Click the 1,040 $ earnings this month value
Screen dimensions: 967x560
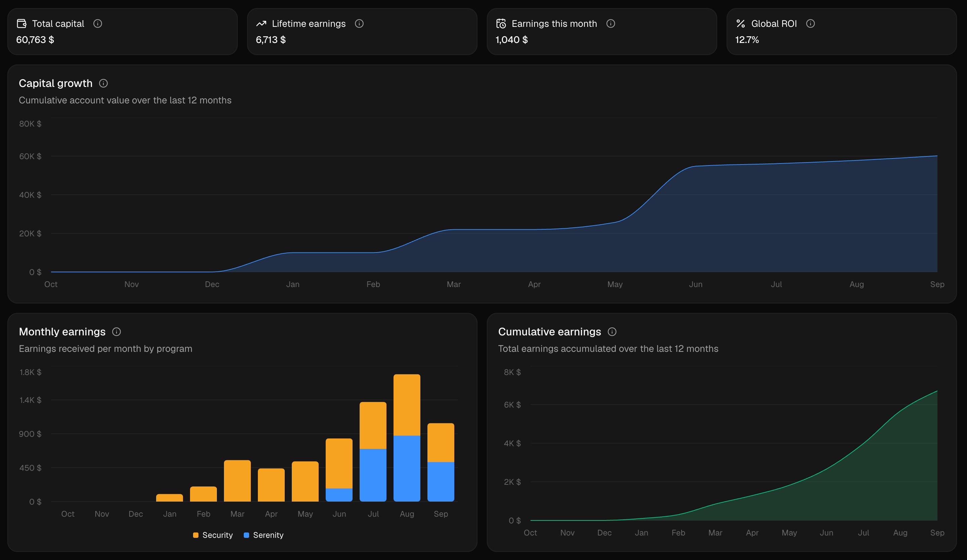tap(512, 40)
